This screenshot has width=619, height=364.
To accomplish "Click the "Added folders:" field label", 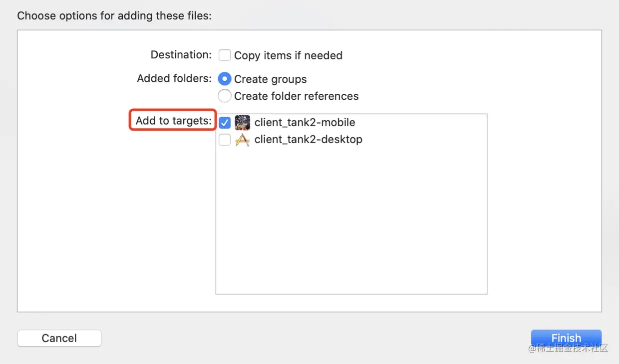I will pos(174,78).
